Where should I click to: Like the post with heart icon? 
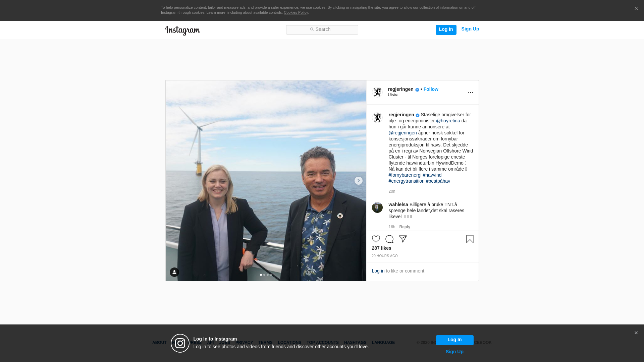click(x=376, y=239)
